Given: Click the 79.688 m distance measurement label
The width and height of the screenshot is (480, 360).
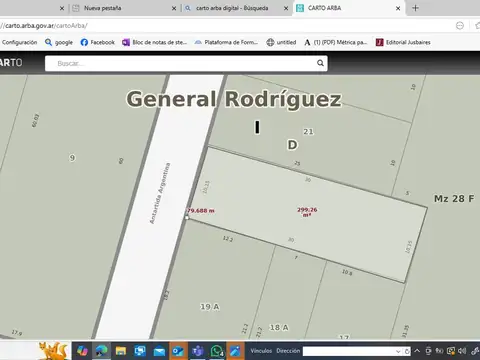Looking at the screenshot, I should 201,211.
